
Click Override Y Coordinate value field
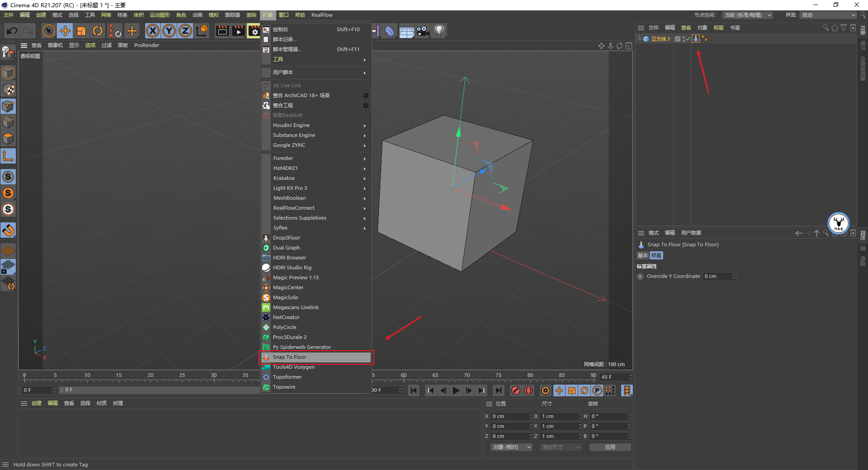click(720, 276)
